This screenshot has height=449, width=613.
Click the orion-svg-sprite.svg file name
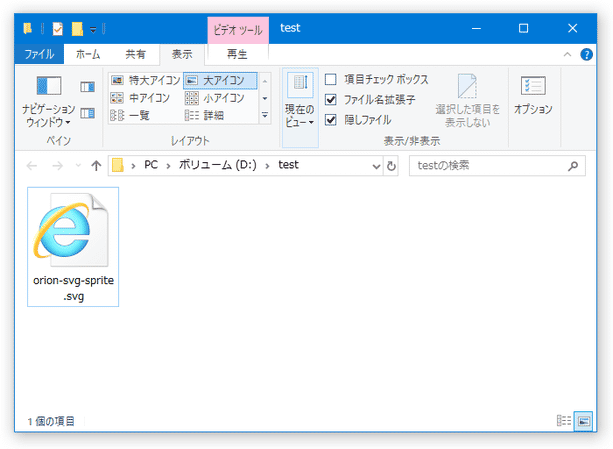[x=73, y=288]
